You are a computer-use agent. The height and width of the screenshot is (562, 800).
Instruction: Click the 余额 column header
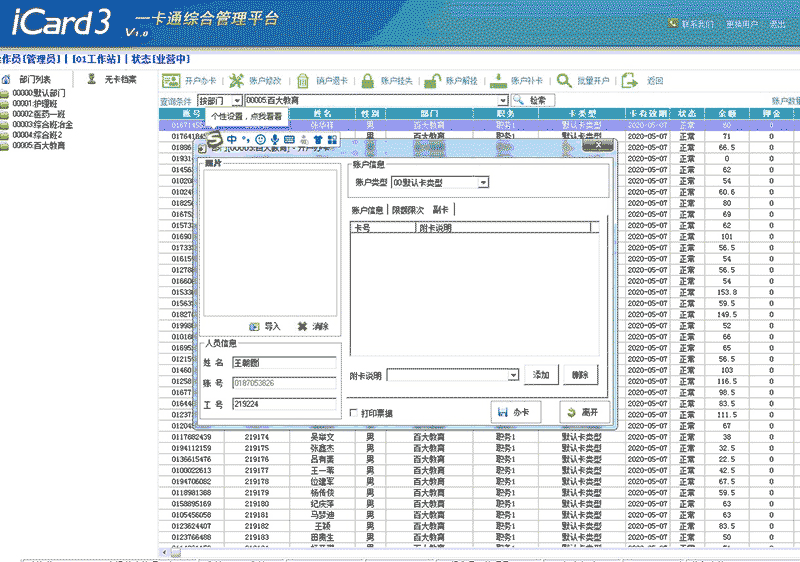click(x=727, y=113)
